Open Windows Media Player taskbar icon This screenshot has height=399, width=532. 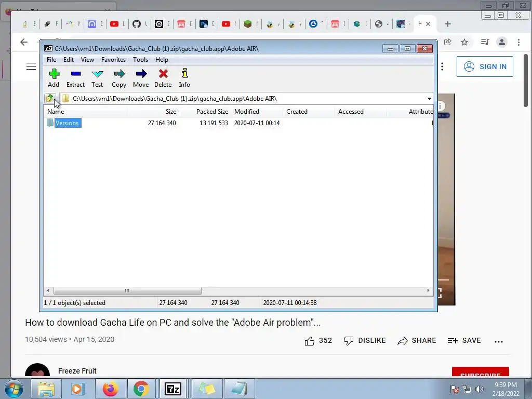(77, 389)
